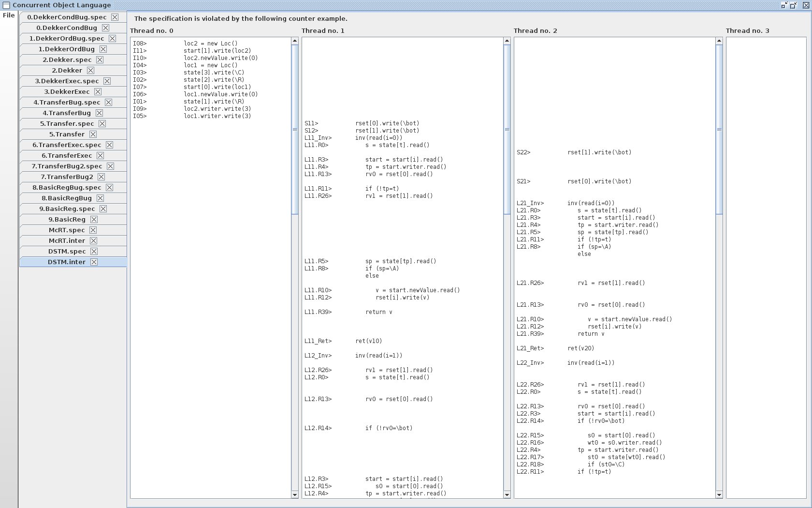This screenshot has width=812, height=508.
Task: Switch to the 7.TransferBug2.spec tab
Action: tap(73, 166)
